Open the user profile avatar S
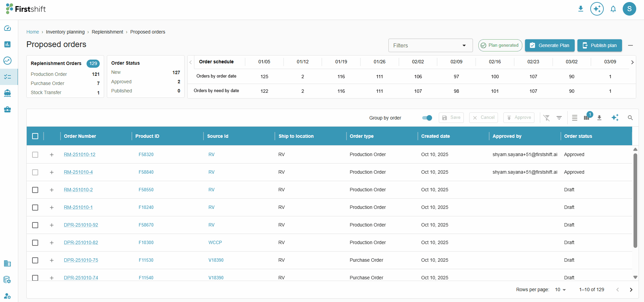 629,9
